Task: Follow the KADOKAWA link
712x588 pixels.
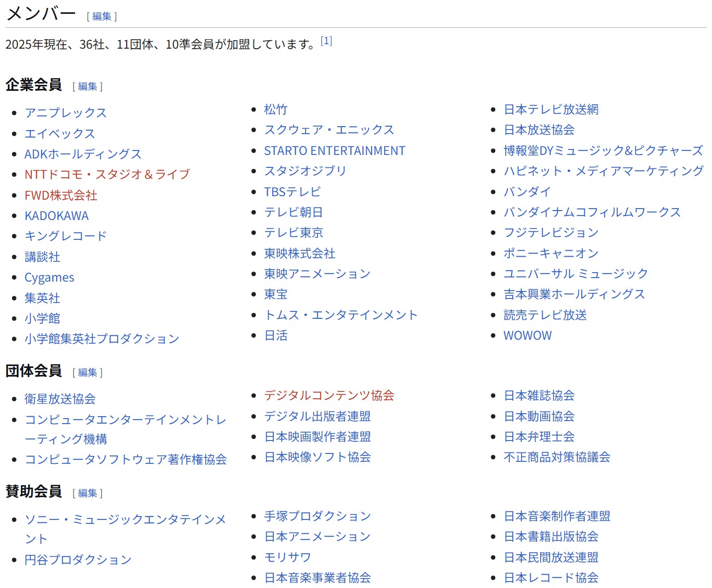Action: tap(57, 216)
